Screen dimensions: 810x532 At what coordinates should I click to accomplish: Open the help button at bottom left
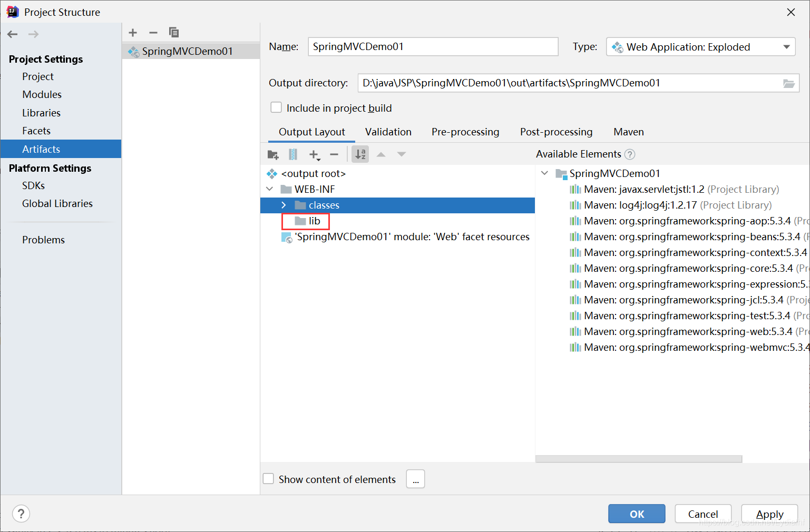coord(21,514)
